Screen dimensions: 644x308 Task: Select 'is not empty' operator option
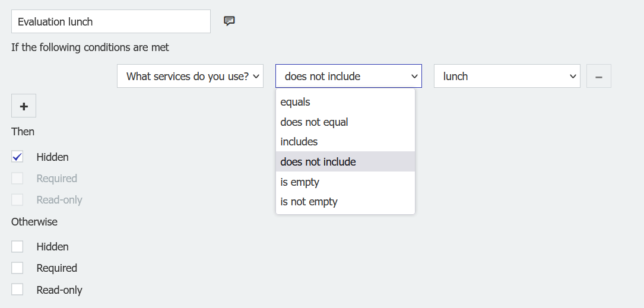click(309, 202)
